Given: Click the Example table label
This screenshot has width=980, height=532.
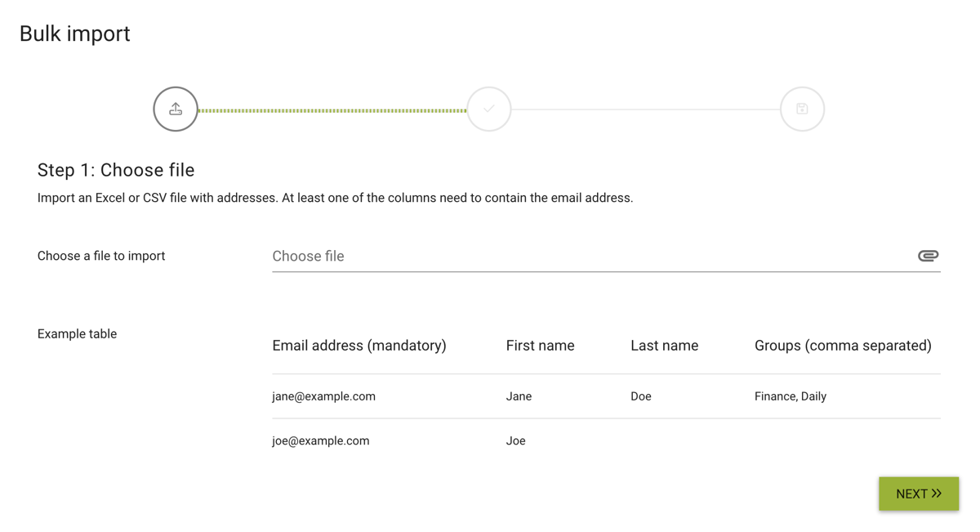Looking at the screenshot, I should (x=77, y=333).
